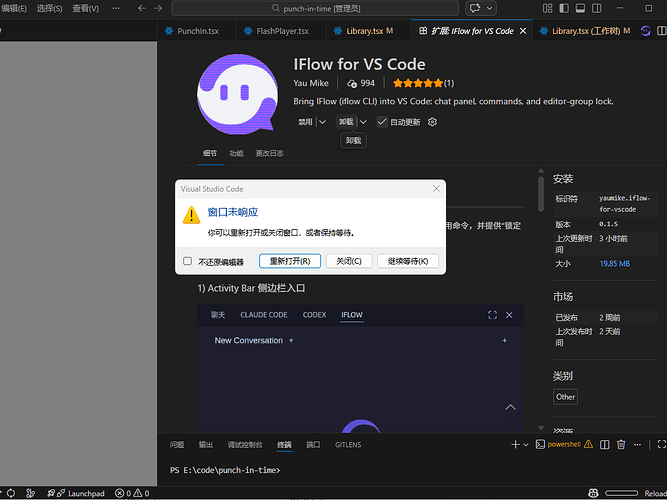Viewport: 667px width, 500px height.
Task: Check the 不还原编辑器 checkbox
Action: 187,261
